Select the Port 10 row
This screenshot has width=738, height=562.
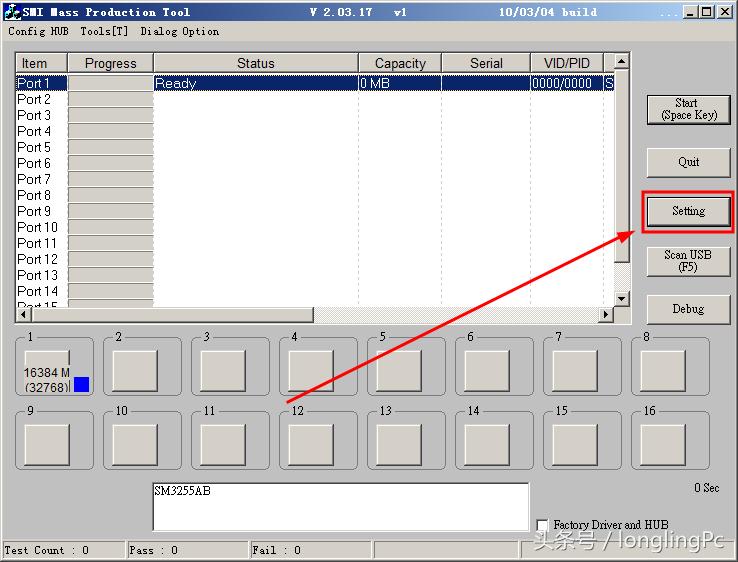[x=315, y=227]
